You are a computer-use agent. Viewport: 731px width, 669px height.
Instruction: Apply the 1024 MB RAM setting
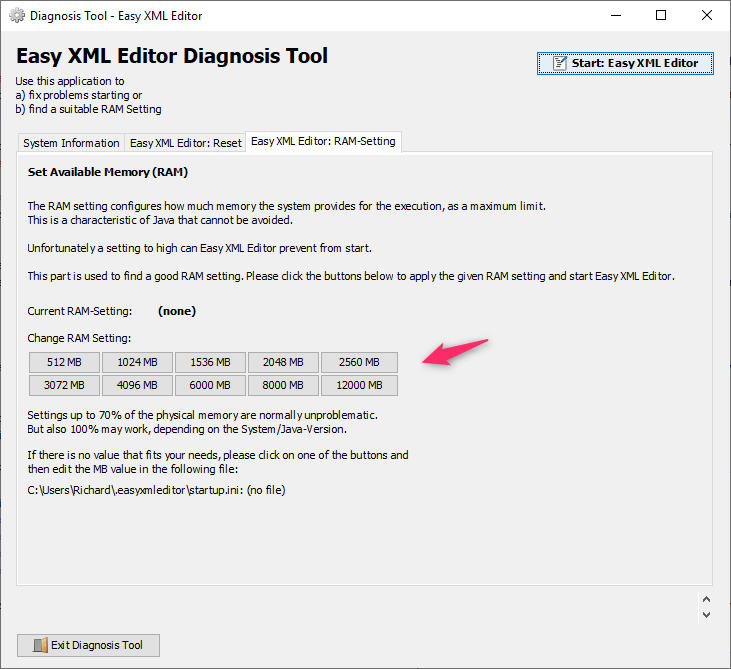point(136,362)
